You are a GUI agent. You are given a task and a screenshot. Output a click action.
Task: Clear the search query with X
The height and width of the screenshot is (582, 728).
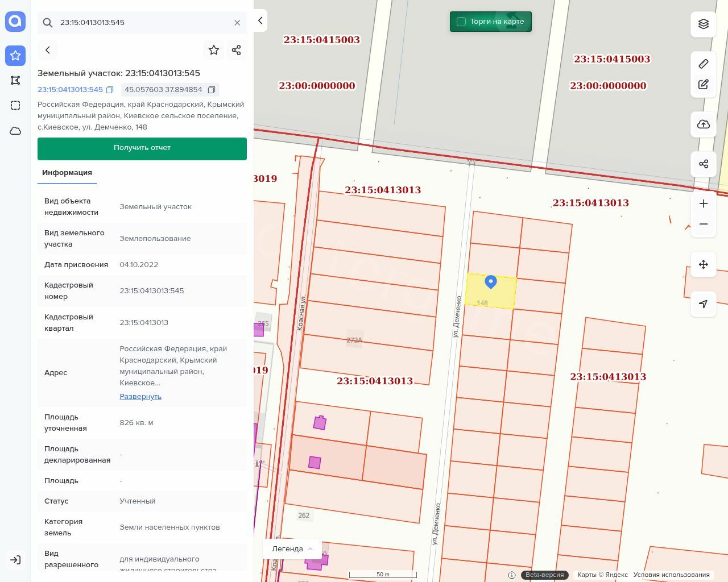coord(237,23)
